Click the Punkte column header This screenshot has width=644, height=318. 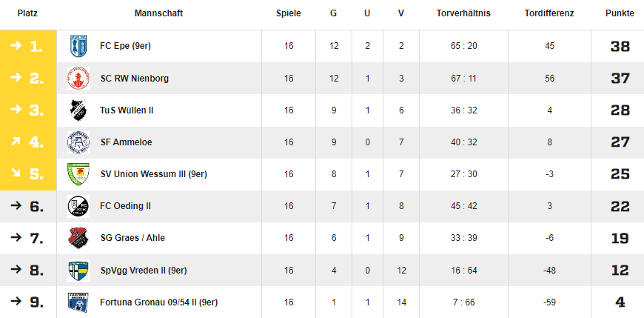(620, 13)
